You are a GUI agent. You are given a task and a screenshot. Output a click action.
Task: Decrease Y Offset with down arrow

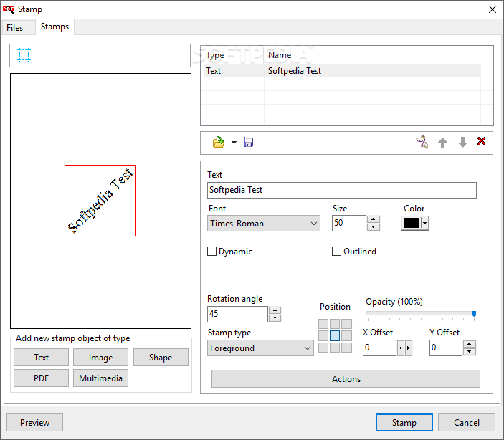tap(470, 352)
